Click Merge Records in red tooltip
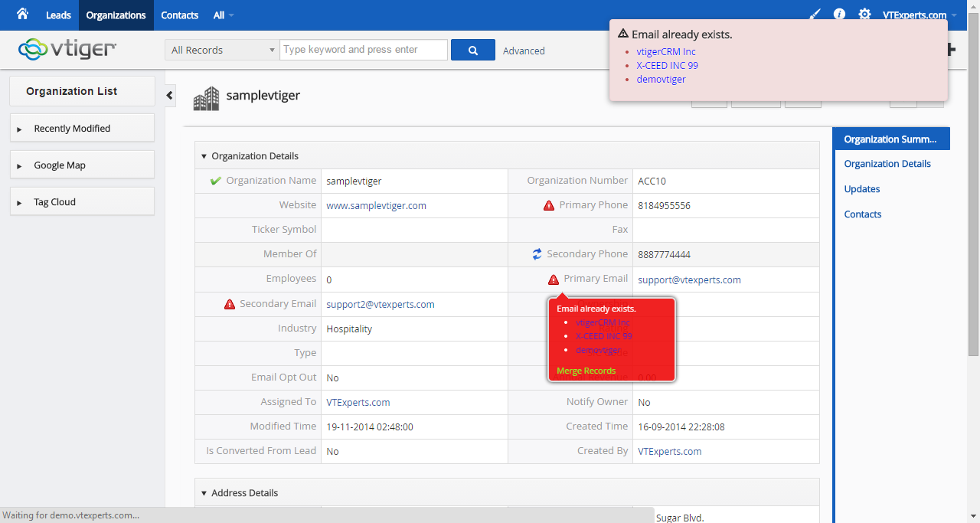The image size is (980, 523). click(x=586, y=371)
